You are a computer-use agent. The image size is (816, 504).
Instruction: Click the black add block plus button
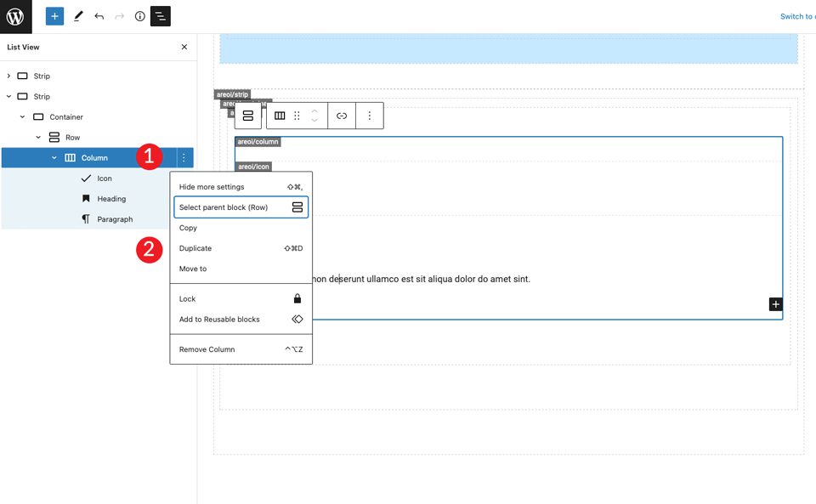click(x=775, y=304)
